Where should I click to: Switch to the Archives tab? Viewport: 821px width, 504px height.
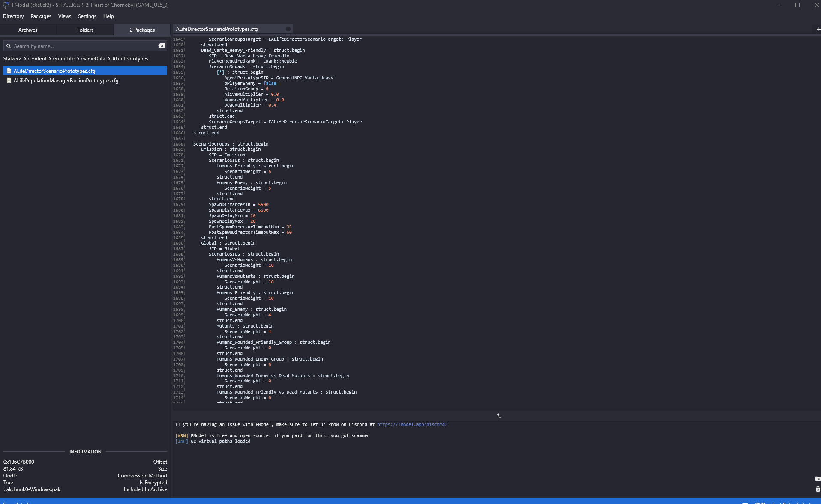[x=28, y=30]
